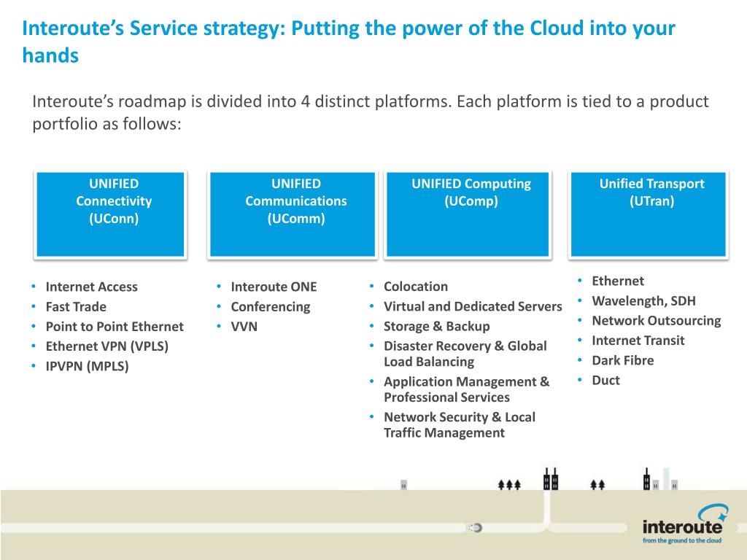Select 'Virtual and Dedicated Servers' bullet
The width and height of the screenshot is (747, 560).
pyautogui.click(x=473, y=306)
